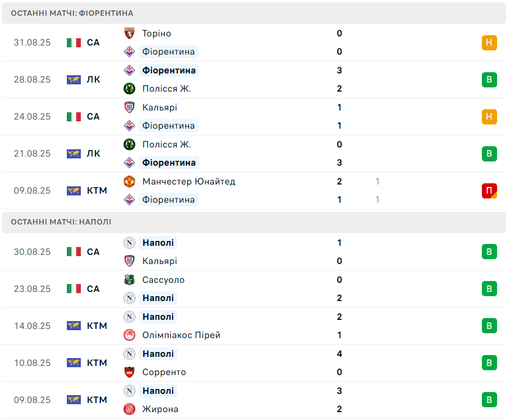The width and height of the screenshot is (508, 420).
Task: Click the red loss badge for Fiorentina
Action: (x=489, y=191)
